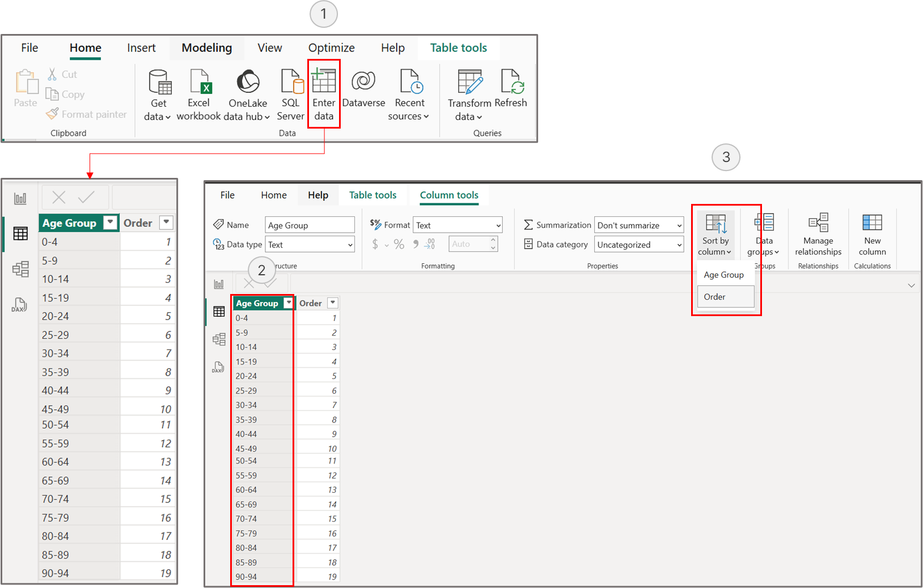Create a New column from Calculations group
This screenshot has width=923, height=588.
click(x=872, y=232)
